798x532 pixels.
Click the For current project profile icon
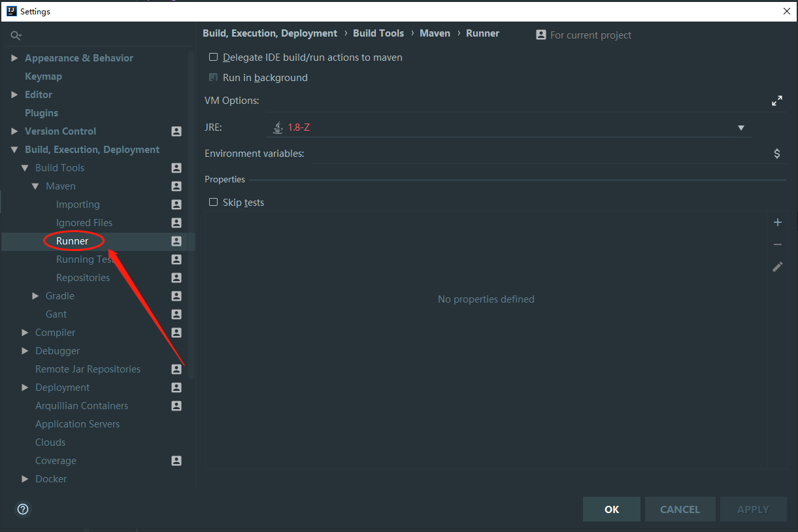(540, 35)
